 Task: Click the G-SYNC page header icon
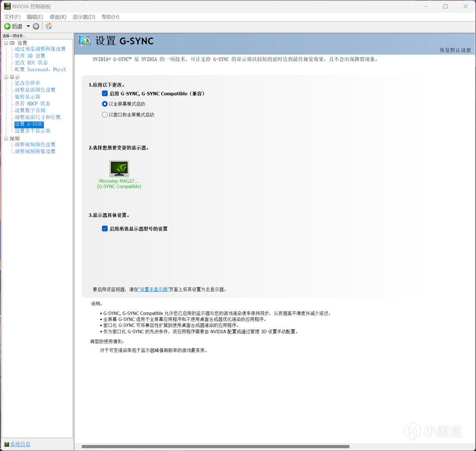[85, 41]
